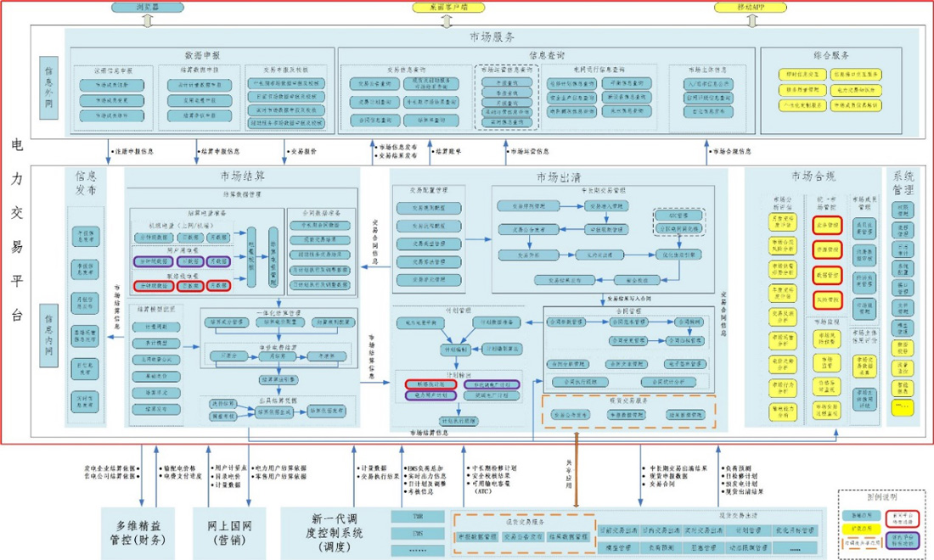This screenshot has width=934, height=560.
Task: Select the 图例说明 legend title
Action: coord(881,497)
